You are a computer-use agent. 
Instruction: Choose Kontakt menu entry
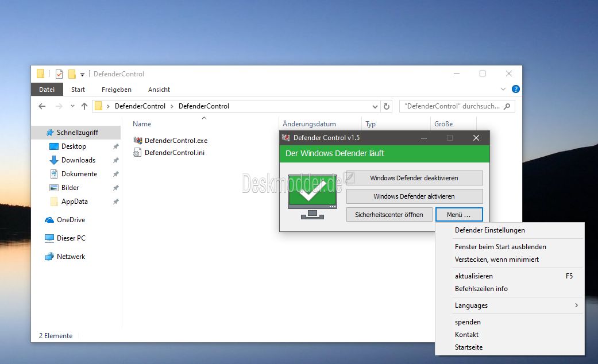pos(466,335)
